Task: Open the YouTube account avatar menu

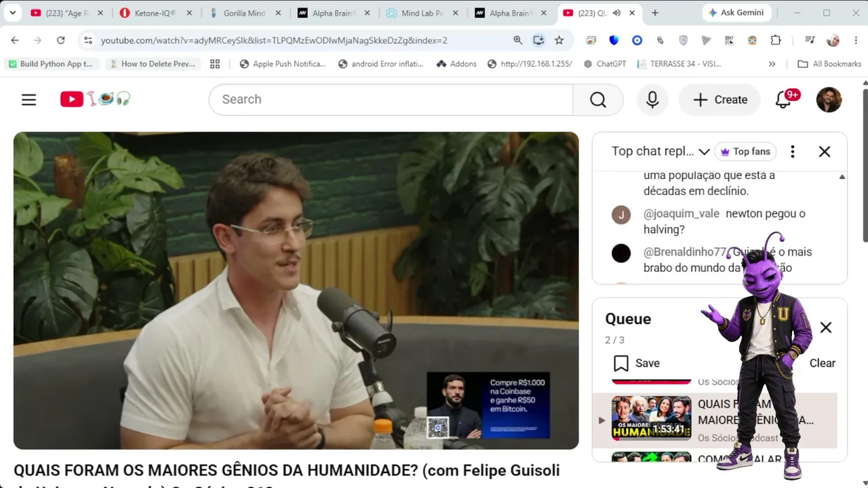Action: pos(829,100)
